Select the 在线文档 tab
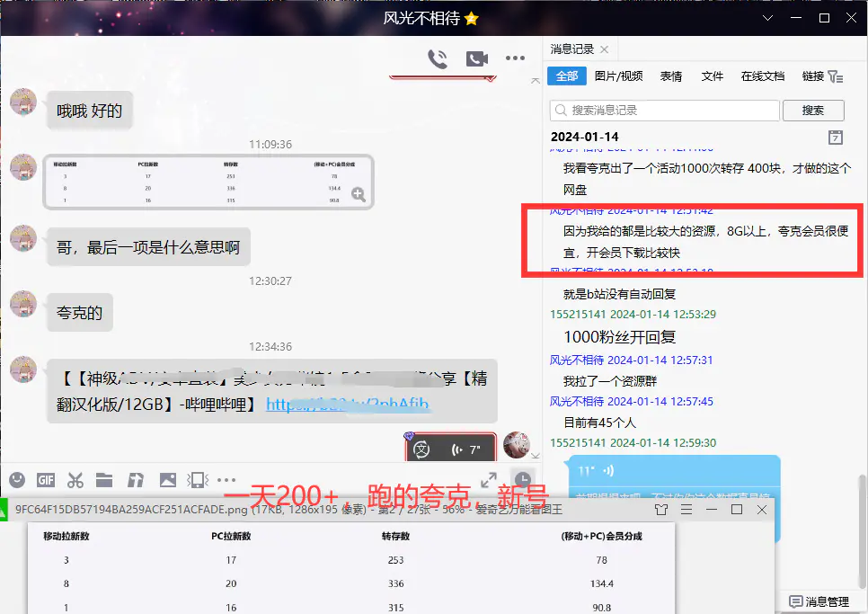 [x=762, y=76]
